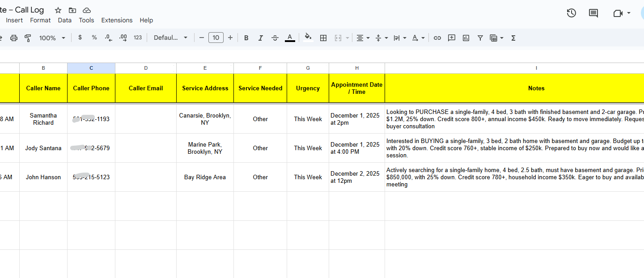Screen dimensions: 644x278
Task: Select Bay Ridge Area cell
Action: pyautogui.click(x=205, y=177)
